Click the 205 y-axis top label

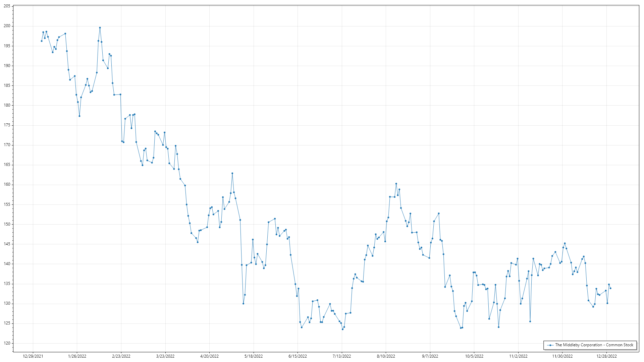click(x=7, y=6)
